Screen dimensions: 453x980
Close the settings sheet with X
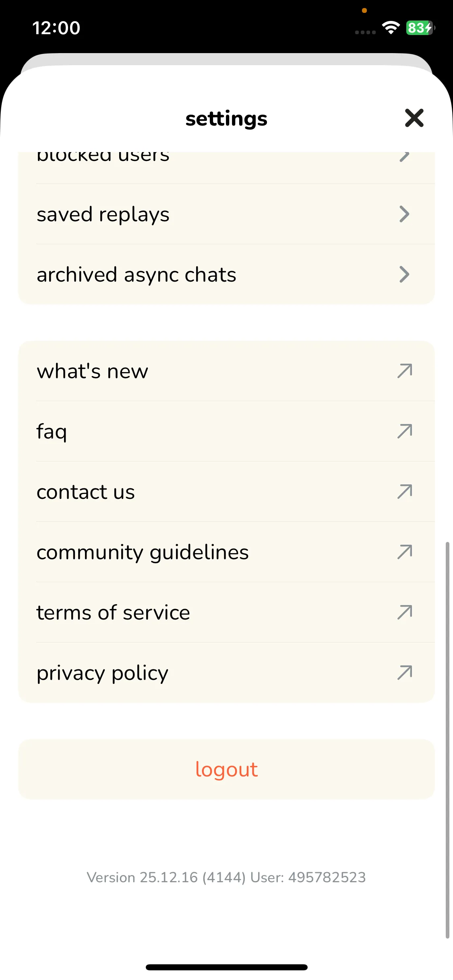414,118
